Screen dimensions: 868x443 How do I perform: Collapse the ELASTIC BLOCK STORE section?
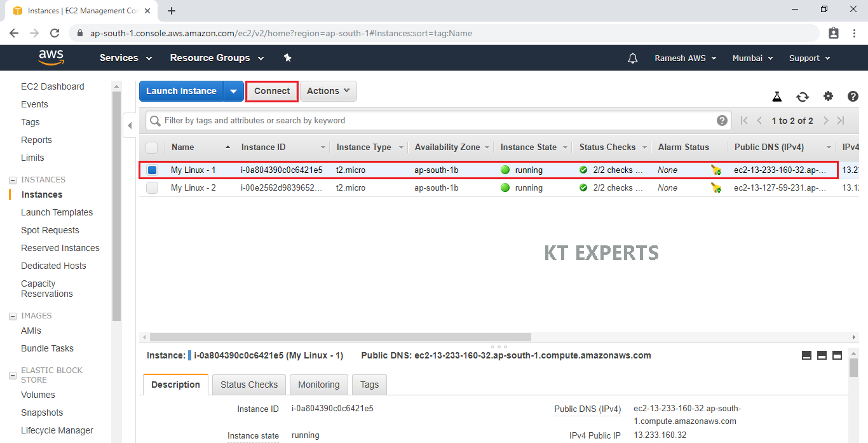pos(13,375)
